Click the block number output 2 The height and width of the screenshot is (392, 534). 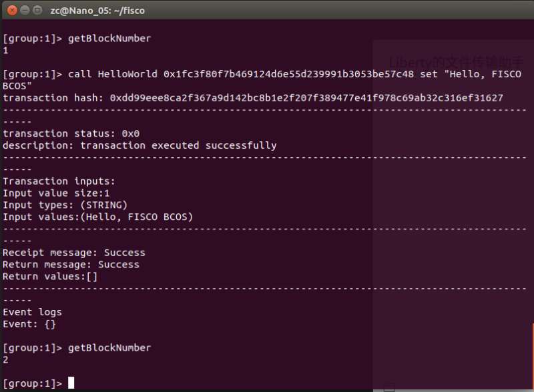click(x=5, y=360)
